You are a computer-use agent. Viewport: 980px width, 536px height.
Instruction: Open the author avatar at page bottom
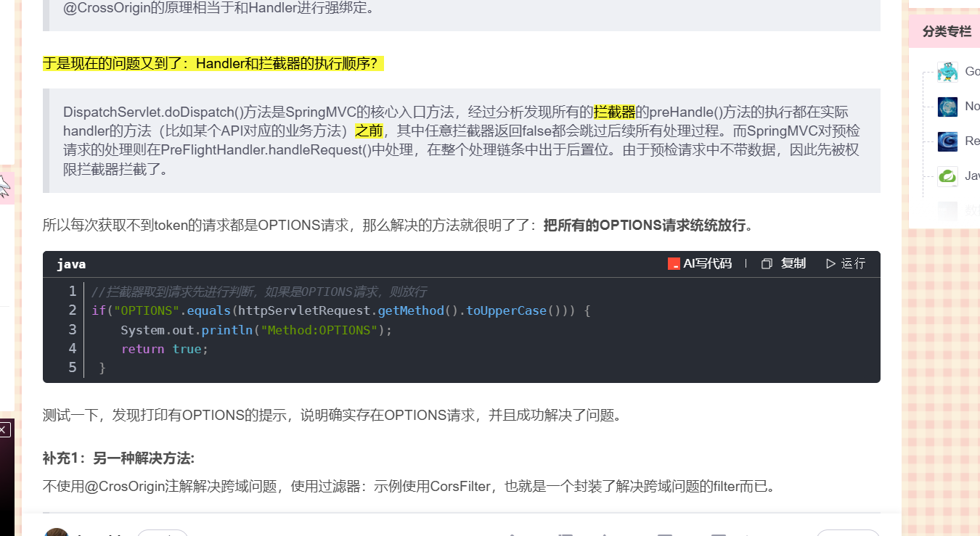pos(56,533)
